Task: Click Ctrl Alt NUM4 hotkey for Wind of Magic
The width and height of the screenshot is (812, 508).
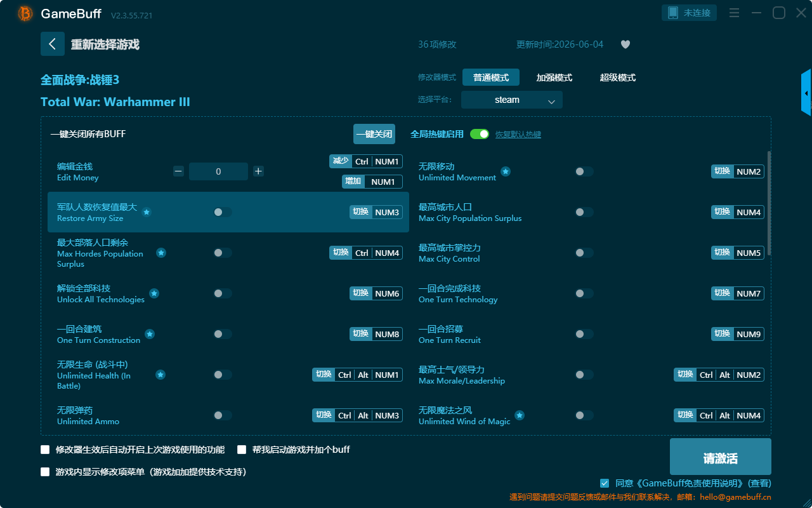Action: pyautogui.click(x=719, y=415)
